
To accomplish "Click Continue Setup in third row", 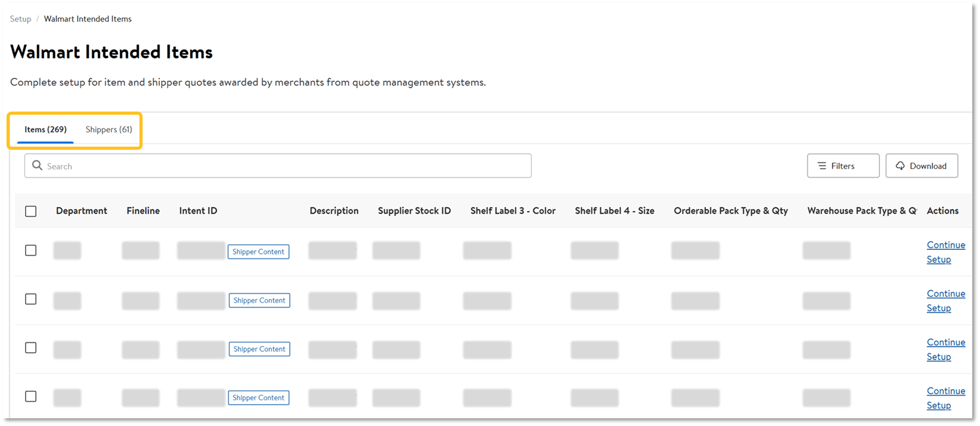I will [945, 349].
